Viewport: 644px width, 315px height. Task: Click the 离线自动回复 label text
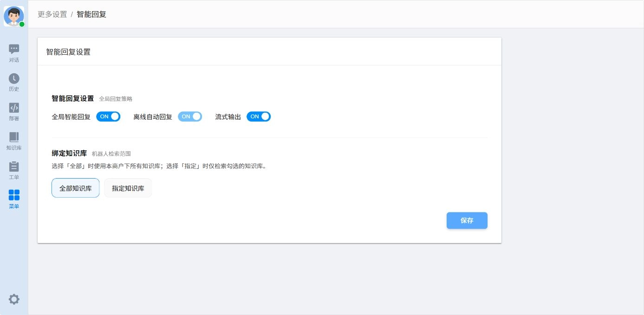(153, 117)
